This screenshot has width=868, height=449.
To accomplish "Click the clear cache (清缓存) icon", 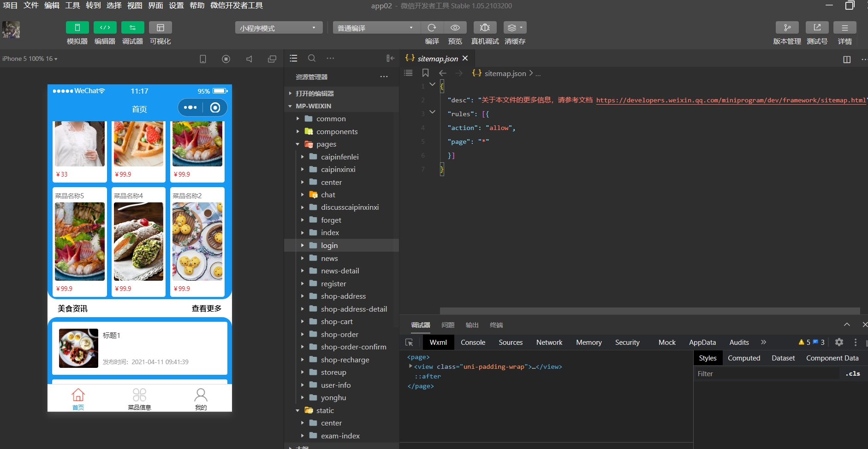I will coord(515,28).
